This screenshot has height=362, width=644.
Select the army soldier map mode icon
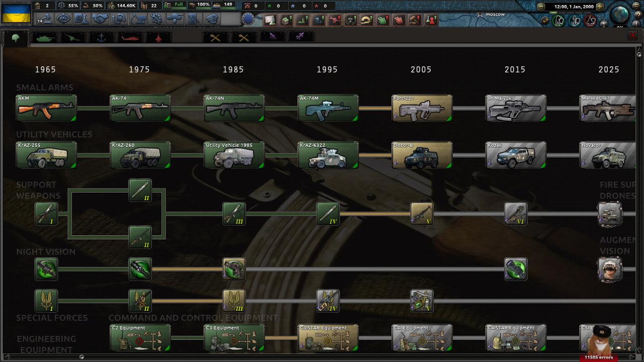(x=558, y=21)
